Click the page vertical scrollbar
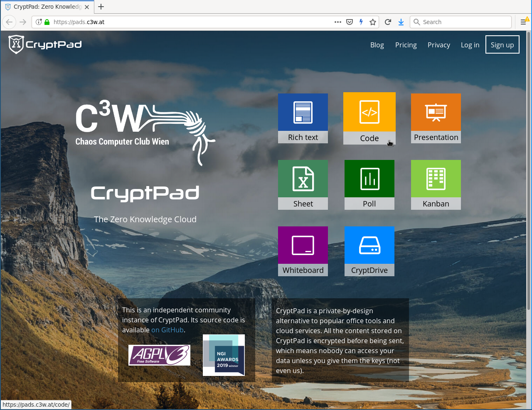Image resolution: width=532 pixels, height=410 pixels. 529,170
